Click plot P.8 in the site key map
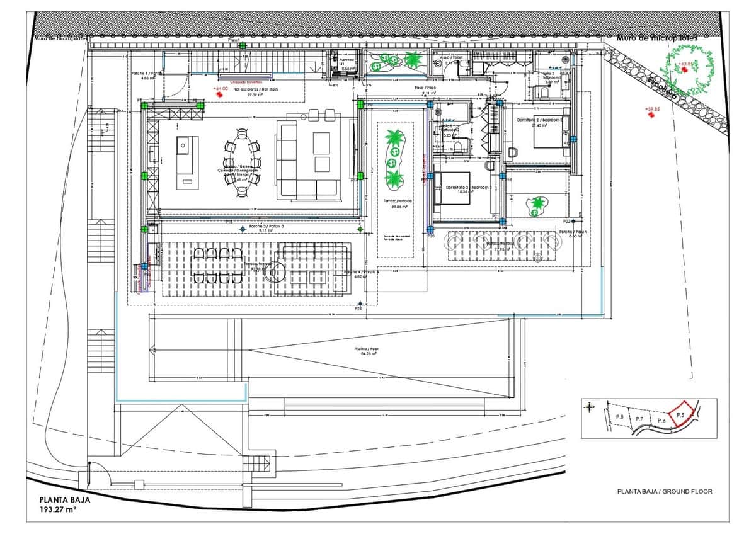Image resolution: width=756 pixels, height=534 pixels. pos(619,417)
